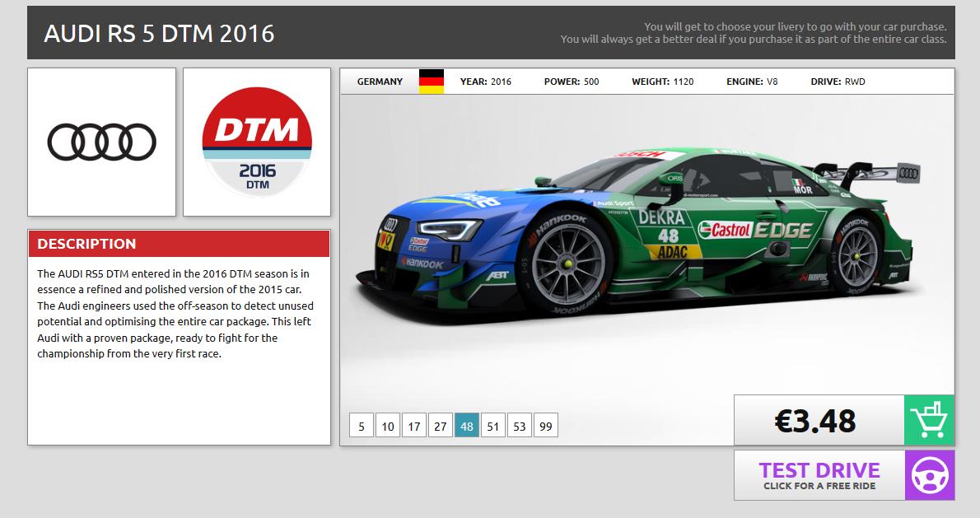Select livery number 27

coord(440,426)
